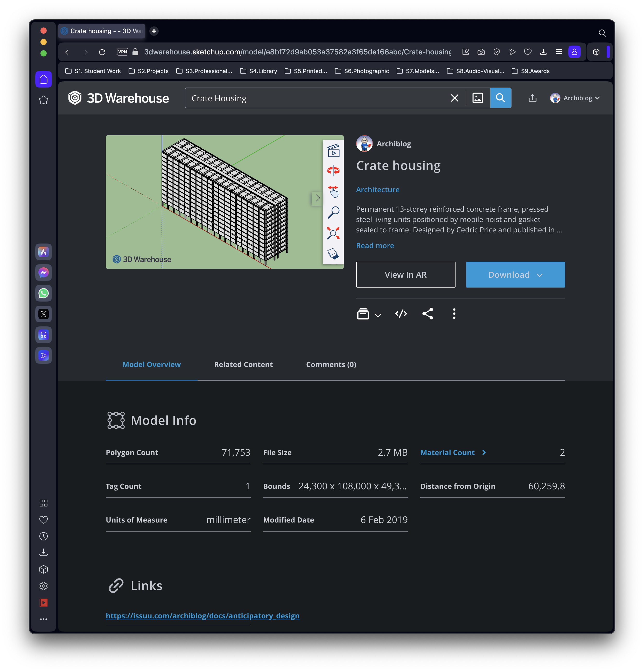Viewport: 644px width, 672px height.
Task: Open the issuu anticipatory design link
Action: tap(202, 616)
